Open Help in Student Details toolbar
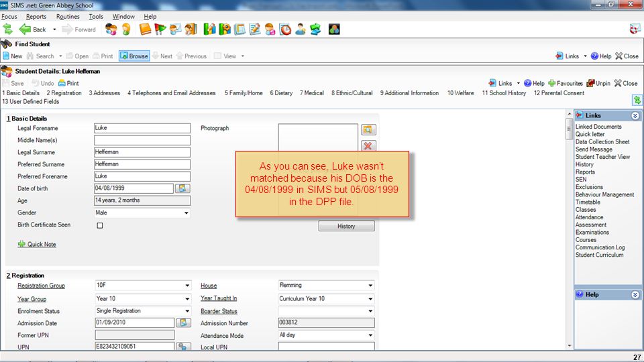Viewport: 644px width, 362px height. coord(535,83)
